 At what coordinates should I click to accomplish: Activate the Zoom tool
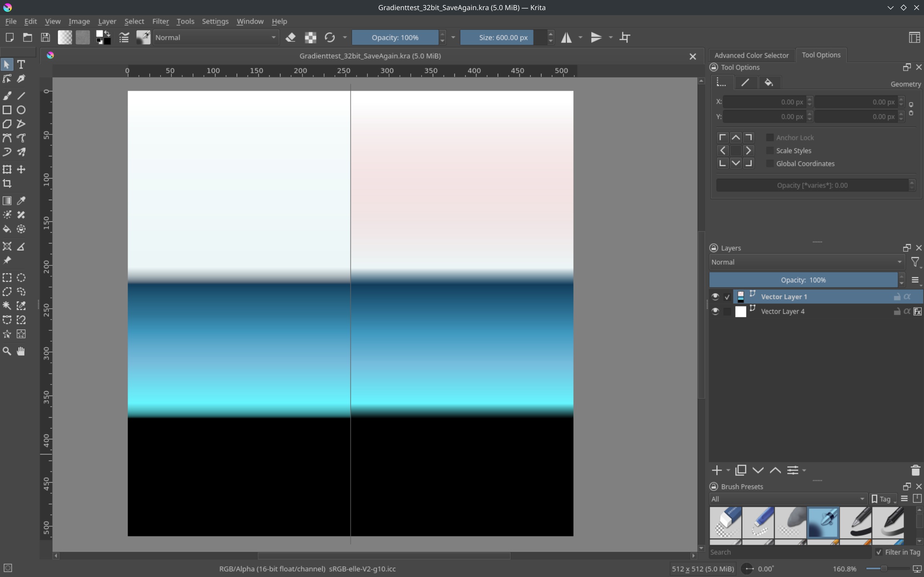[7, 351]
